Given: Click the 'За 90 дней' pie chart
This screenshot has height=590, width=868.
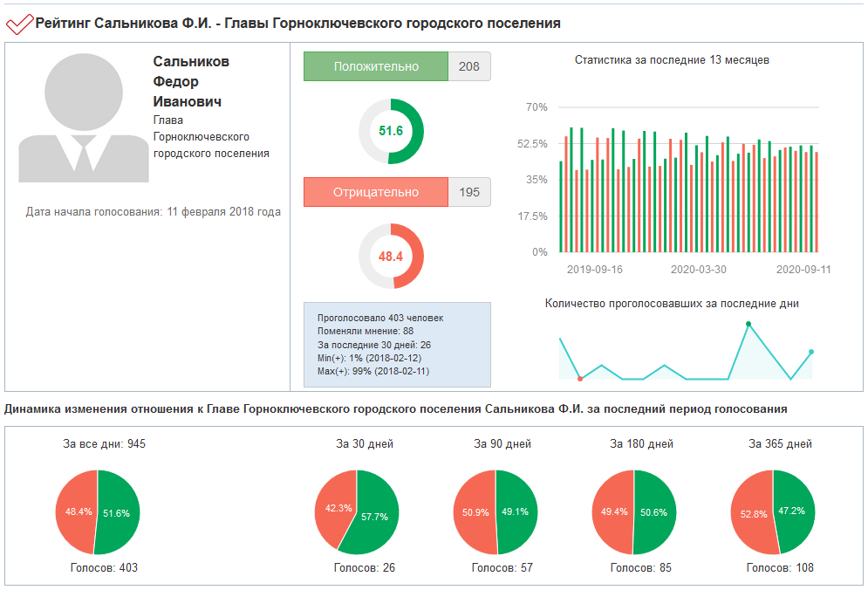Looking at the screenshot, I should [496, 512].
